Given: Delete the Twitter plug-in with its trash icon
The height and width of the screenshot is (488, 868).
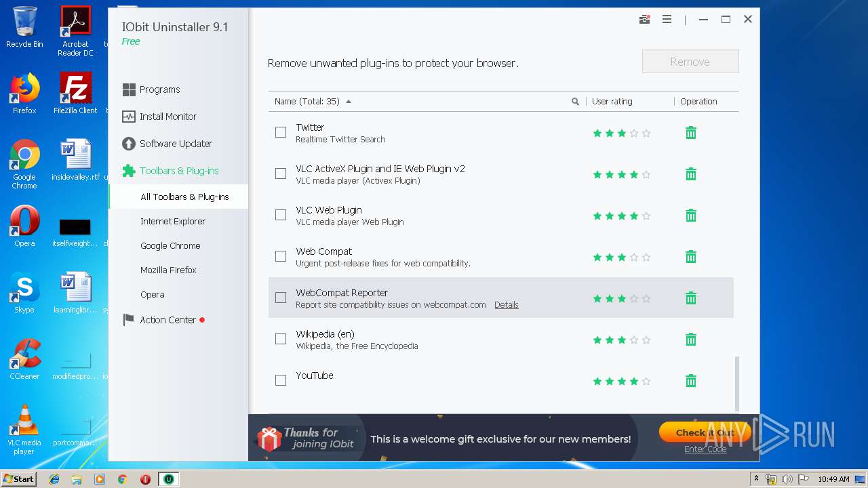Looking at the screenshot, I should click(x=690, y=133).
